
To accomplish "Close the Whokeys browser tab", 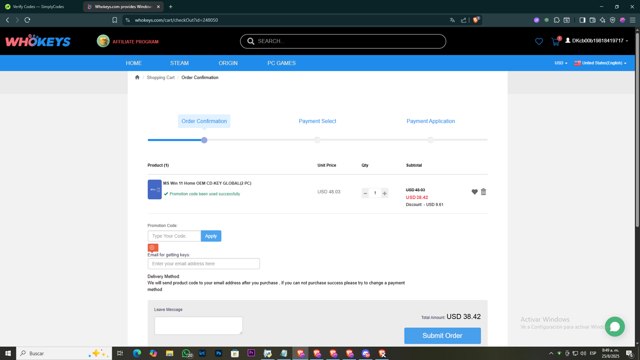I will [x=158, y=7].
